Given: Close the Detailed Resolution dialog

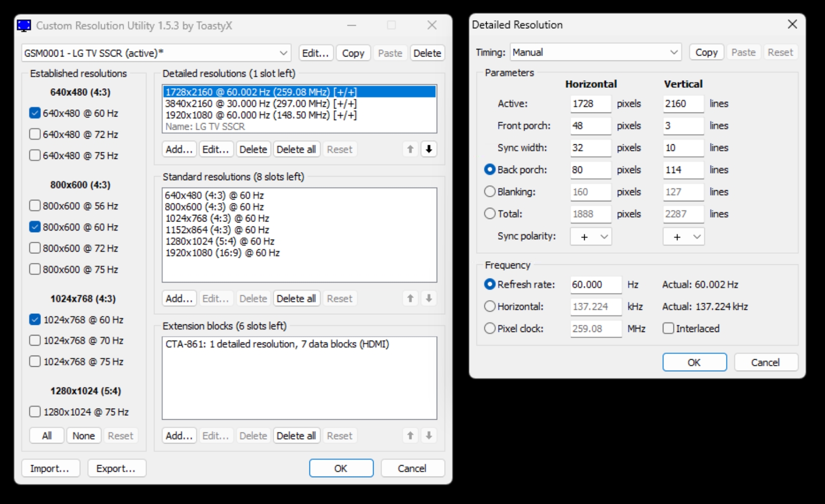Looking at the screenshot, I should [x=792, y=24].
